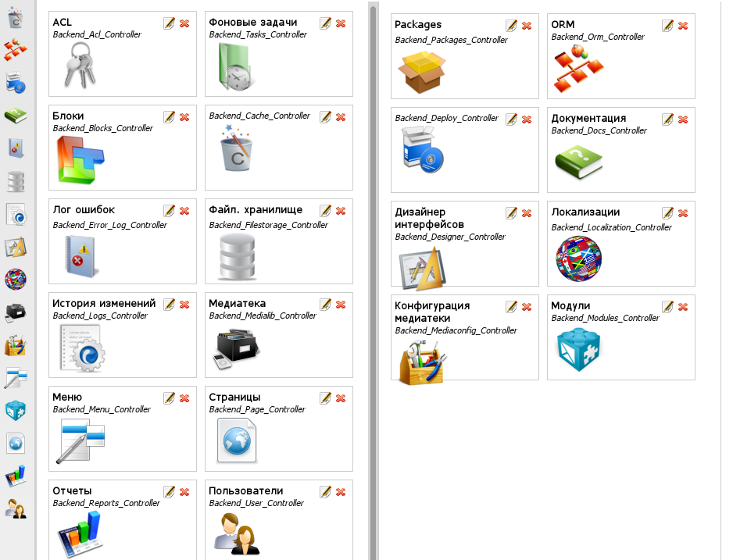The image size is (733, 560).
Task: Open media library icon in sidebar
Action: 16,312
